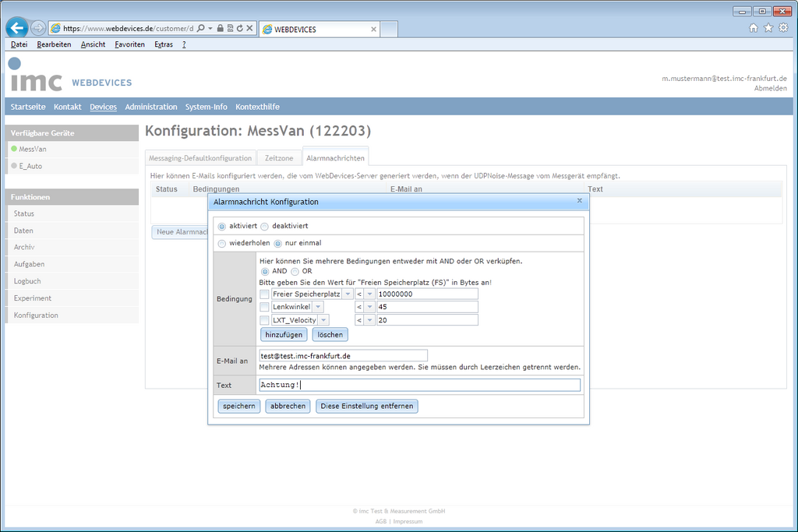Choose the 'wiederholen' radio option
Image resolution: width=798 pixels, height=532 pixels.
[x=222, y=244]
